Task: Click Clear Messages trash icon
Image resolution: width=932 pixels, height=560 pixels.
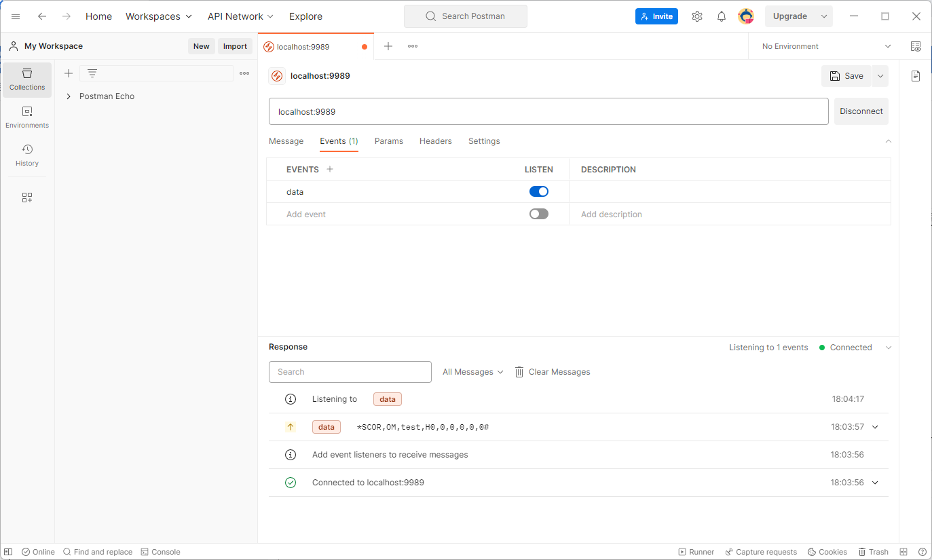Action: tap(519, 372)
